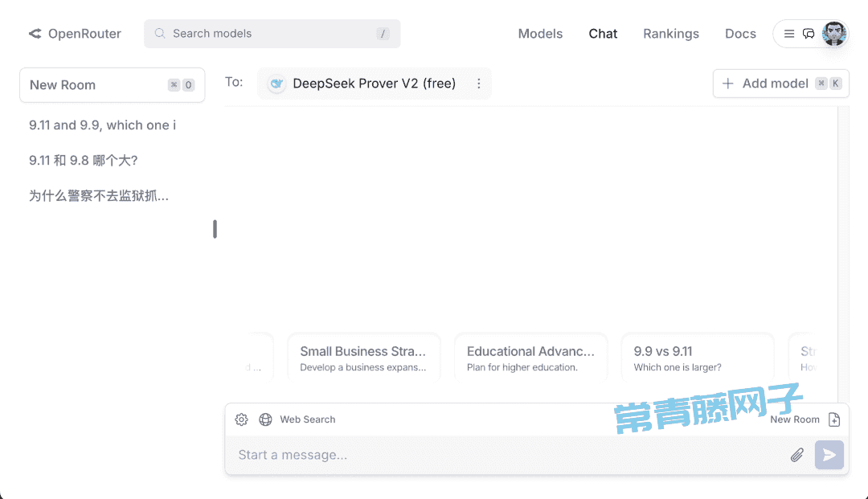
Task: Create a New Room in sidebar
Action: [x=113, y=85]
